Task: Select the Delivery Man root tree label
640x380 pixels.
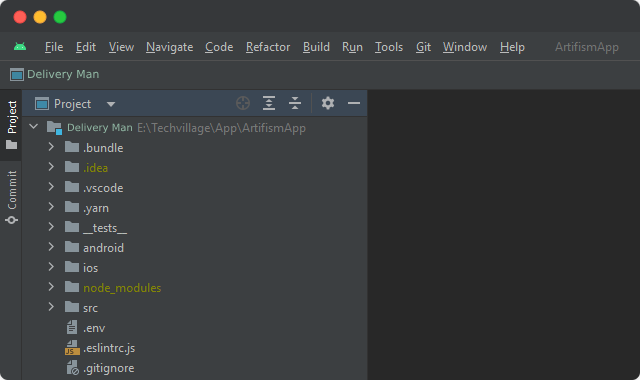Action: (100, 128)
